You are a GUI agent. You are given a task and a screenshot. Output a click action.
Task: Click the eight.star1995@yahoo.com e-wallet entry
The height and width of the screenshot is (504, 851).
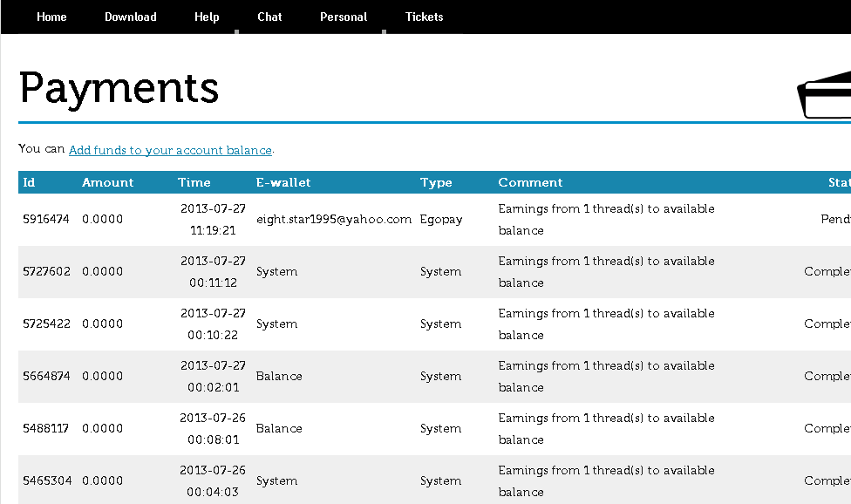pos(334,220)
